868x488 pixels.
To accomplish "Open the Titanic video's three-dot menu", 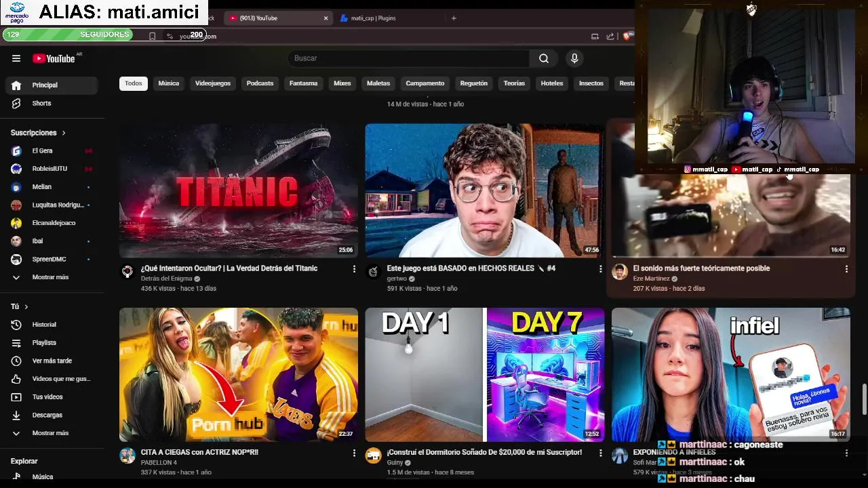I will (x=354, y=269).
